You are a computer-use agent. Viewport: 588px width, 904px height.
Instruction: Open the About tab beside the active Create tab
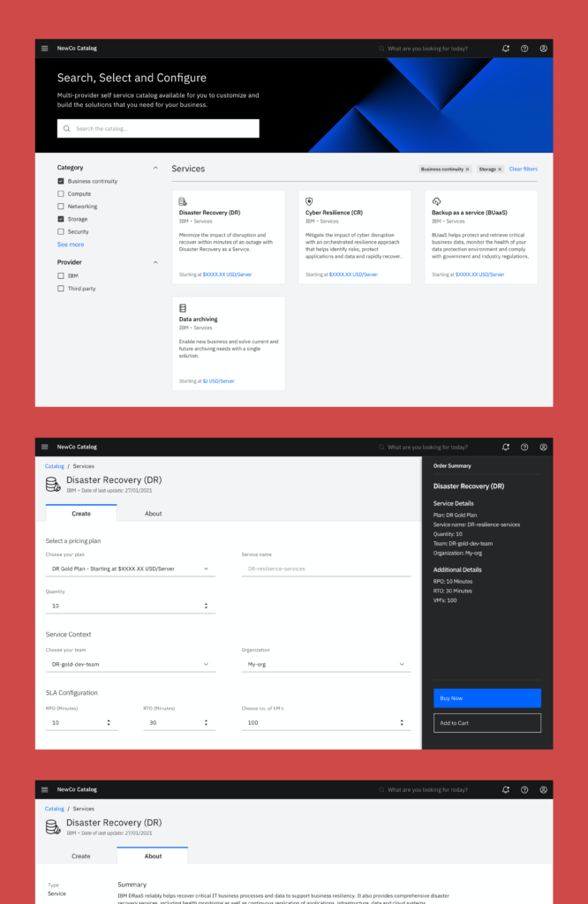click(x=153, y=513)
